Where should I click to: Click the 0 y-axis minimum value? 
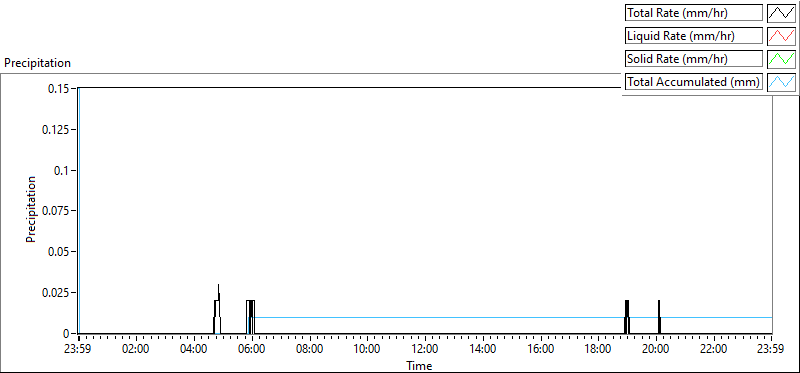tap(66, 333)
